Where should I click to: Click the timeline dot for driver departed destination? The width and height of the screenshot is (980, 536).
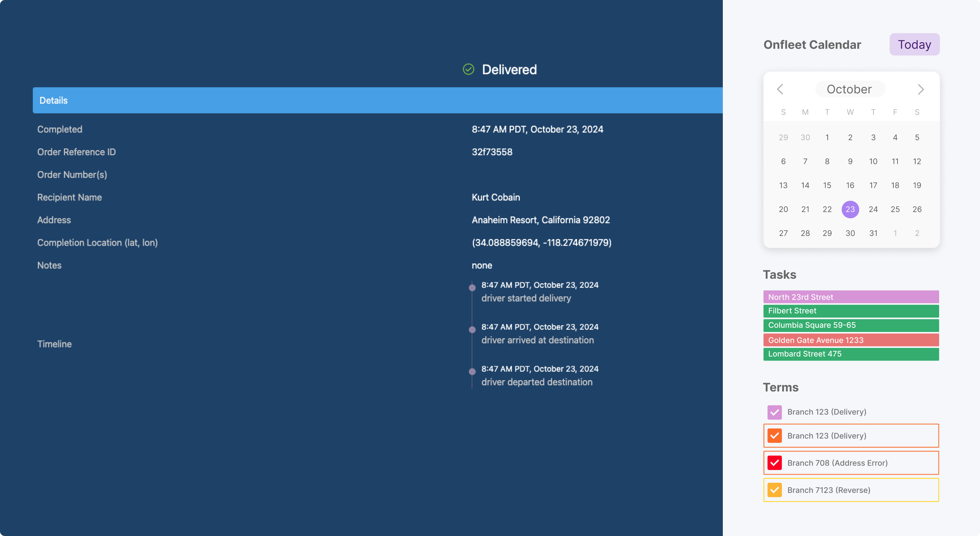(472, 372)
